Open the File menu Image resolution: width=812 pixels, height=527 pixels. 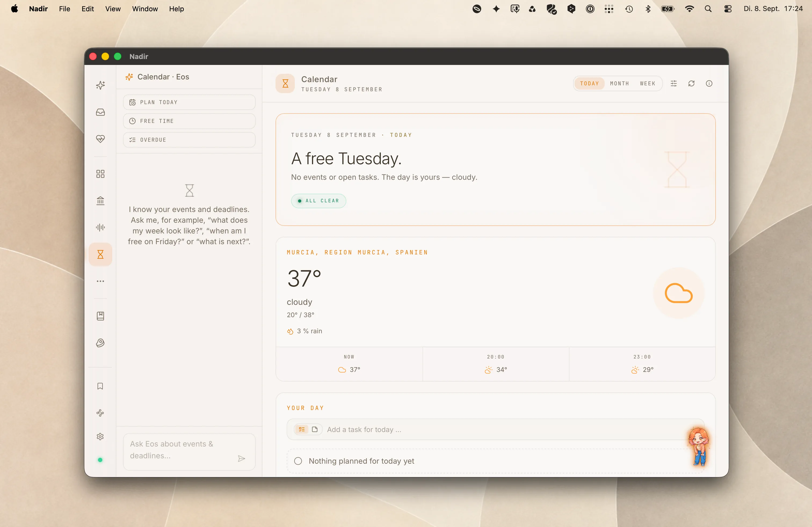[x=64, y=9]
